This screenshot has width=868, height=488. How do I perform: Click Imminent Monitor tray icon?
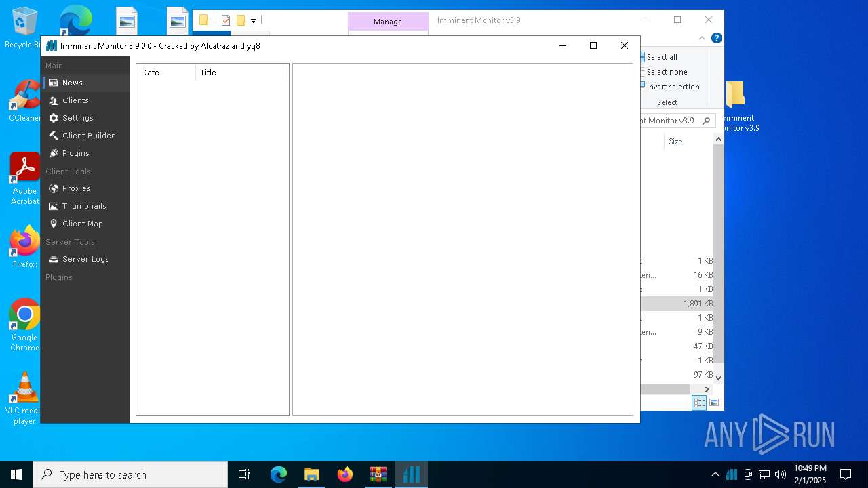tap(732, 474)
